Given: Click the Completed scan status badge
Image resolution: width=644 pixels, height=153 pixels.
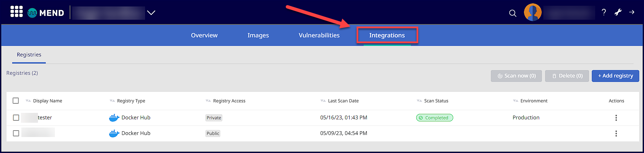Looking at the screenshot, I should click(x=434, y=118).
